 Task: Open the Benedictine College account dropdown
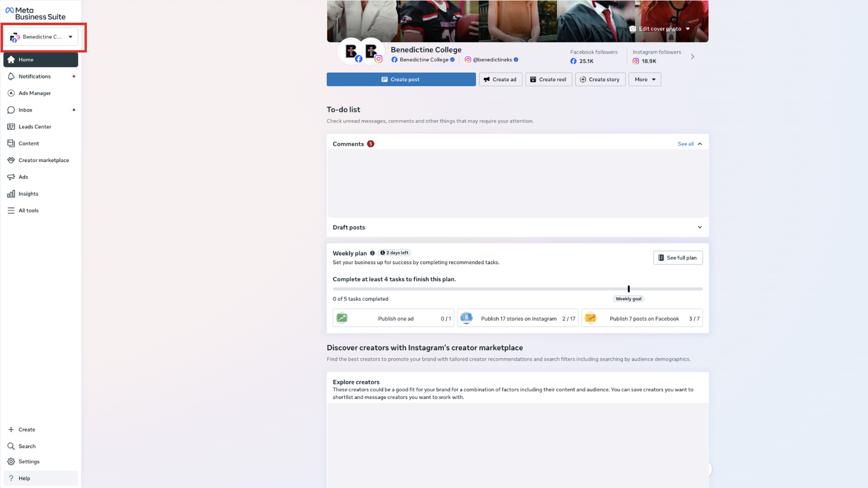tap(41, 37)
